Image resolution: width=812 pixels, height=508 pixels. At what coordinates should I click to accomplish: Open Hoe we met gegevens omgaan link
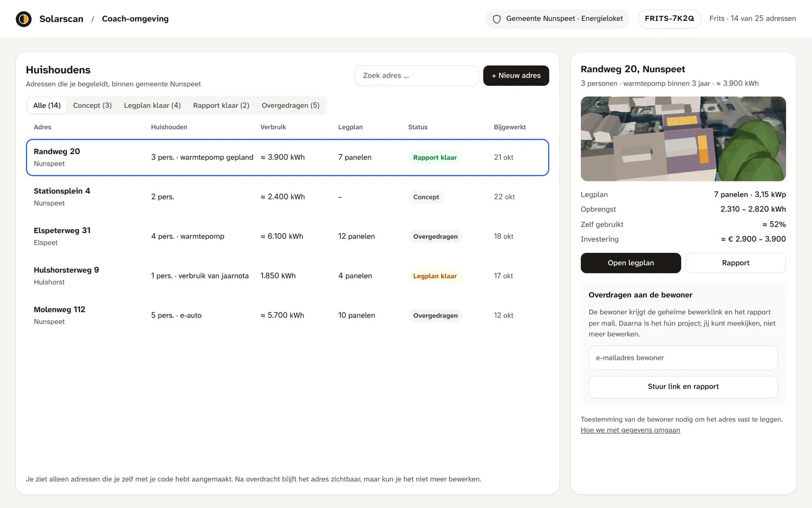[630, 430]
